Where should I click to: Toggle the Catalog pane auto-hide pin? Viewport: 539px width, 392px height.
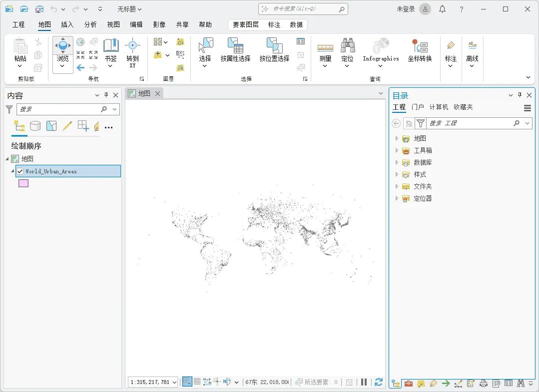click(x=520, y=95)
